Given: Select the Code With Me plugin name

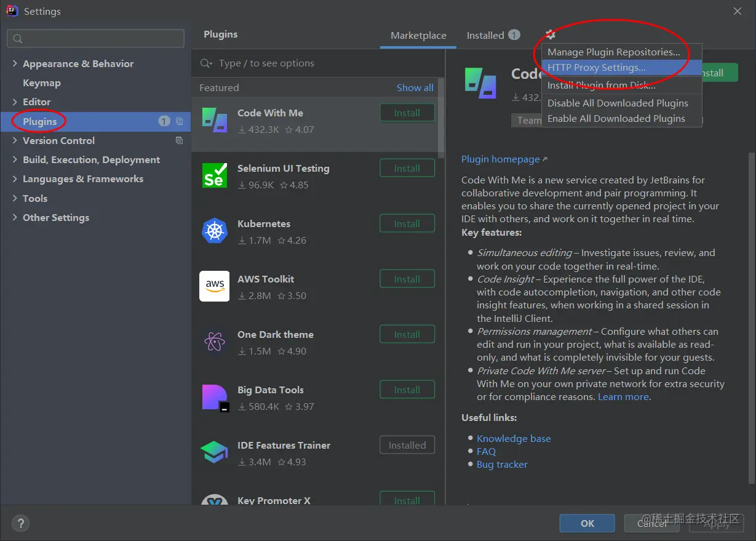Looking at the screenshot, I should pos(270,113).
